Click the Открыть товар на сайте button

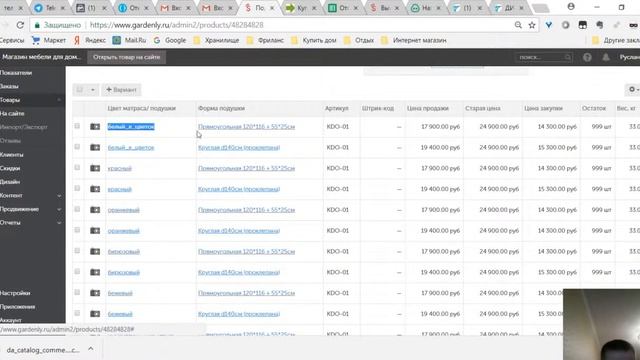(x=127, y=57)
